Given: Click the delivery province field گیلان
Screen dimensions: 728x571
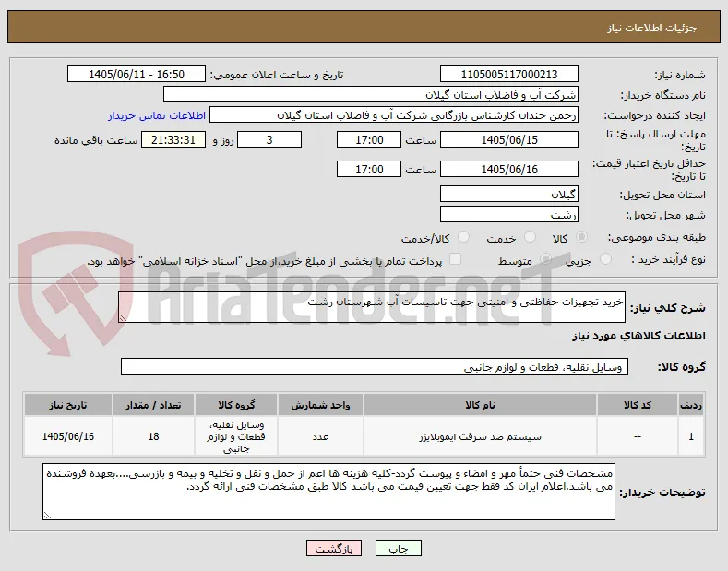Looking at the screenshot, I should coord(508,194).
